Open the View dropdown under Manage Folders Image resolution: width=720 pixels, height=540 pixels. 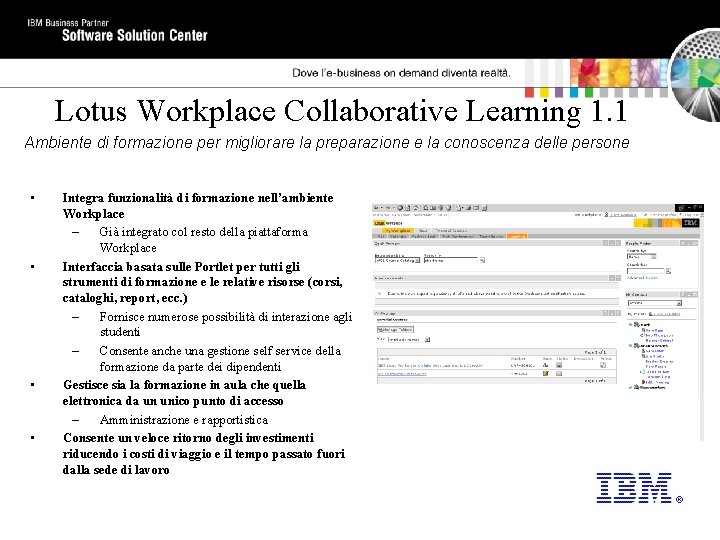[409, 339]
